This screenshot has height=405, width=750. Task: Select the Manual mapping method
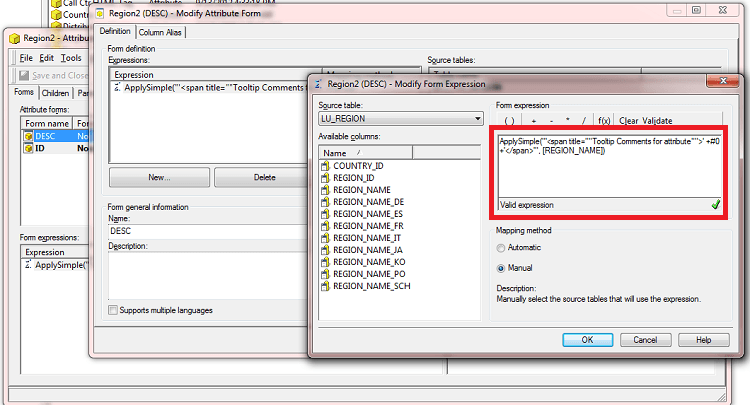(x=502, y=268)
